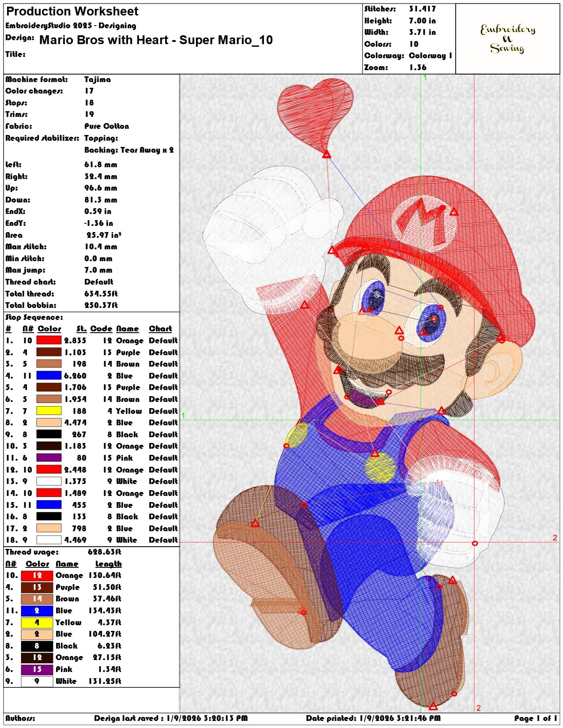Select the purple swatch in stop row 11
563x728 pixels.
tap(49, 458)
